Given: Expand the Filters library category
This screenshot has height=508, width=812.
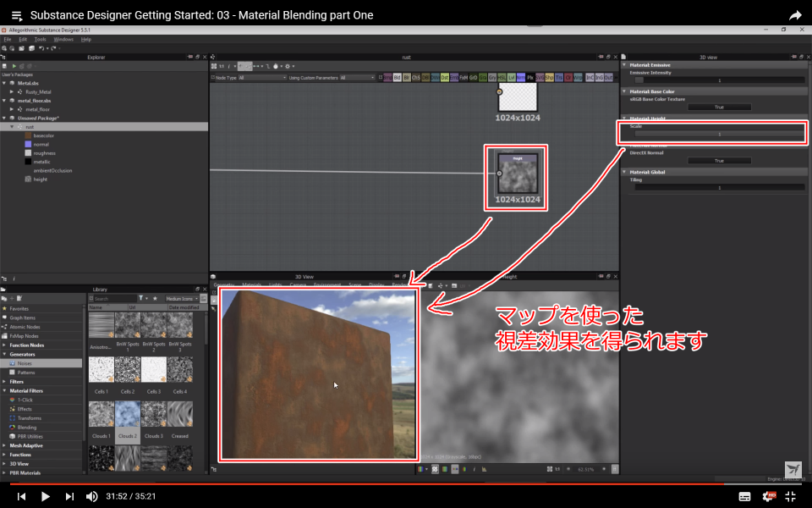Looking at the screenshot, I should pyautogui.click(x=4, y=382).
